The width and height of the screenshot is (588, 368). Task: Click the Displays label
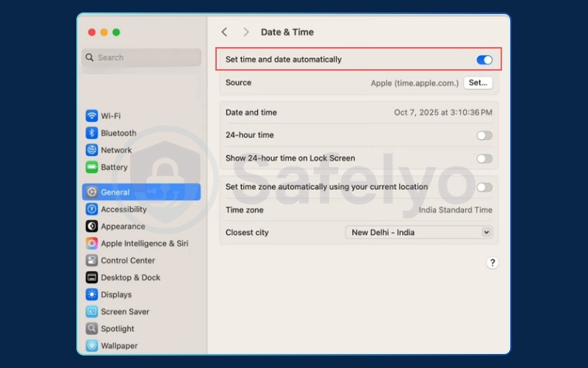[x=116, y=295]
